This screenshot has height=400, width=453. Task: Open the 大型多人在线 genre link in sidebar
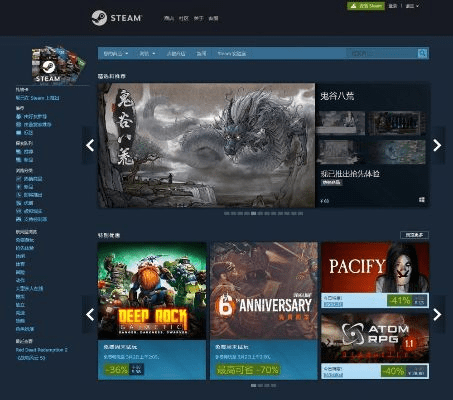(x=29, y=288)
